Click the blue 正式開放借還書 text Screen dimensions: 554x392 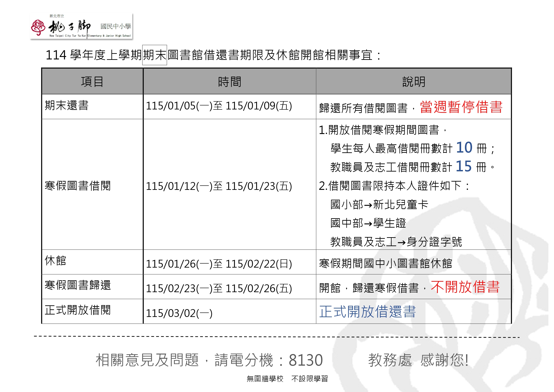[x=368, y=312]
